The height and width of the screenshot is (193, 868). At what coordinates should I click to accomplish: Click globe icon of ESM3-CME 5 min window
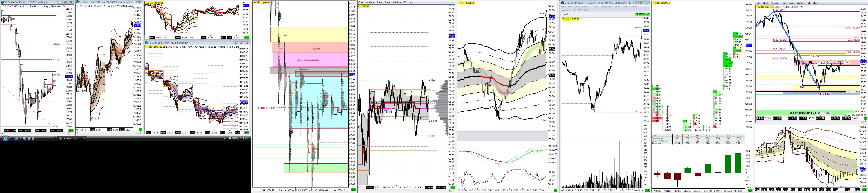146,43
